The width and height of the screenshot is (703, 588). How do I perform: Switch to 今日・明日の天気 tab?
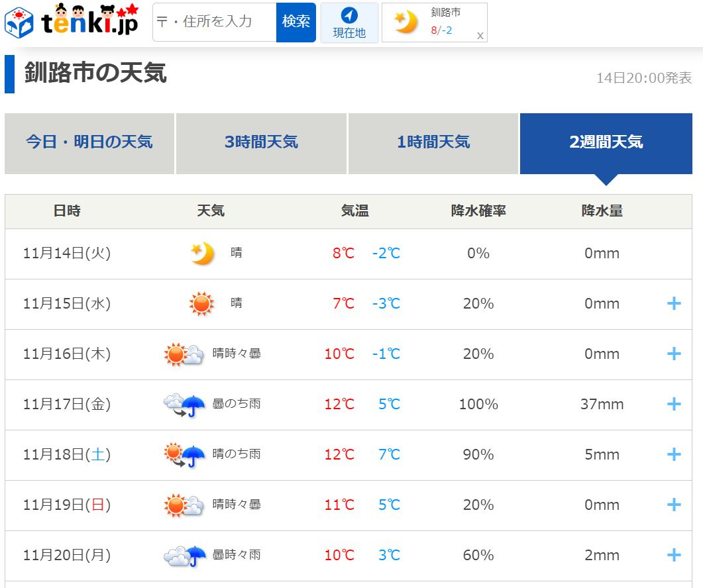pyautogui.click(x=89, y=142)
